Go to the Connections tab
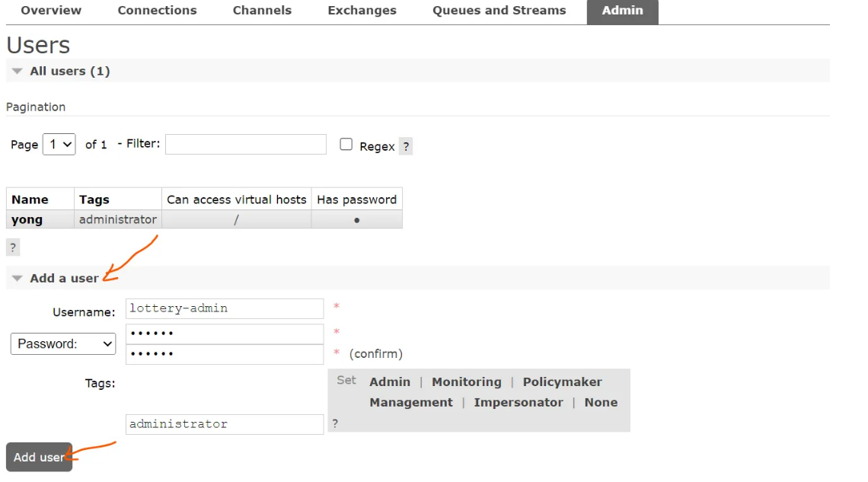The width and height of the screenshot is (868, 482). tap(157, 11)
